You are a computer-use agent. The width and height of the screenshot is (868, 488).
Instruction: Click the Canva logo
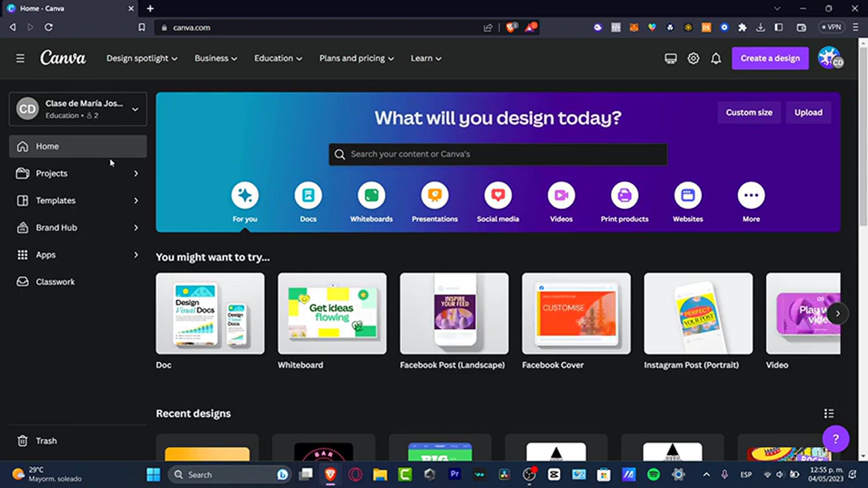point(63,58)
